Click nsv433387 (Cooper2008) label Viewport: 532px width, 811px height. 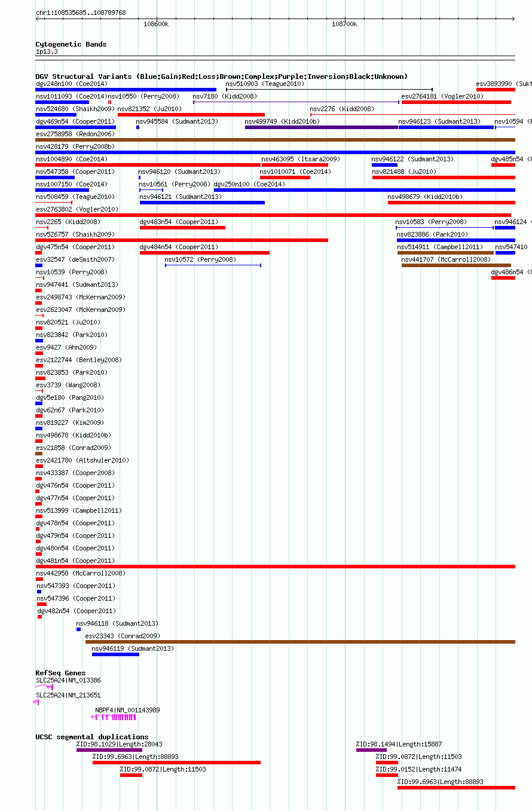(75, 473)
